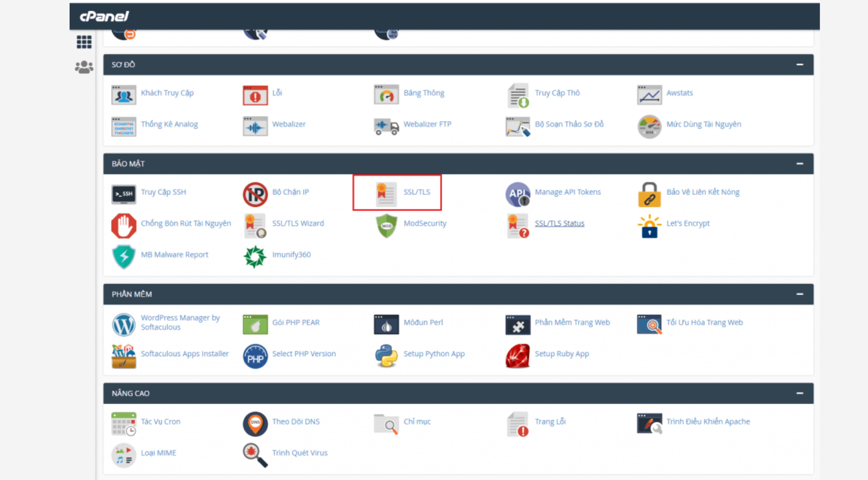Collapse the BẢO MẬT section
Image resolution: width=868 pixels, height=480 pixels.
pos(800,164)
